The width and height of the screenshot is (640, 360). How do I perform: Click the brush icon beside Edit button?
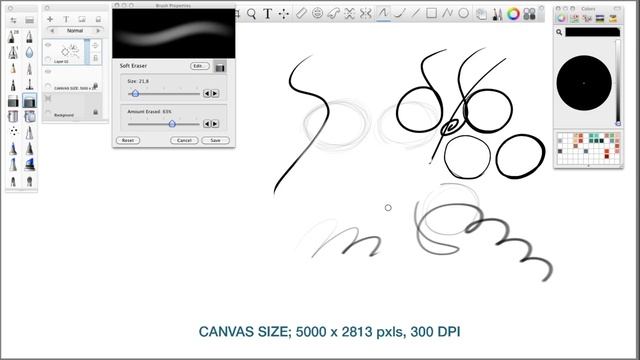220,67
